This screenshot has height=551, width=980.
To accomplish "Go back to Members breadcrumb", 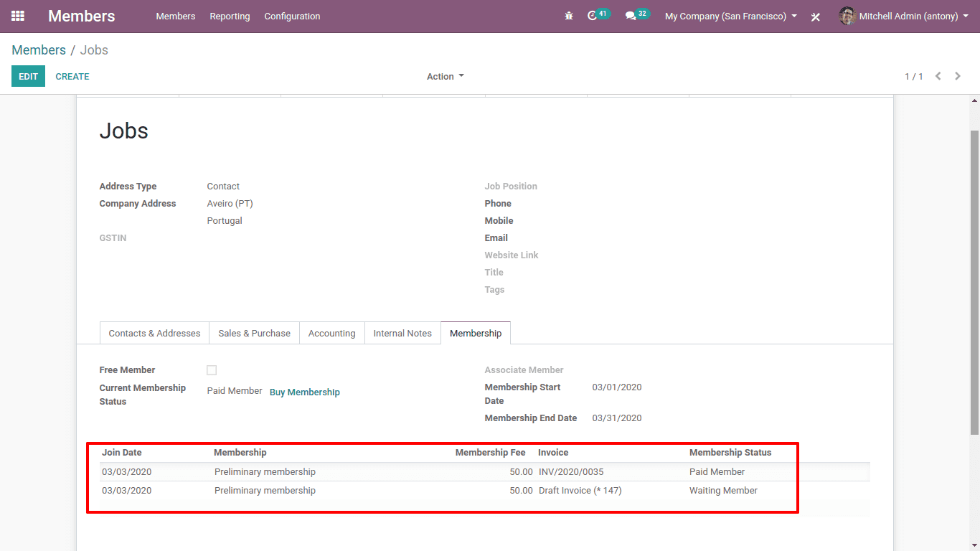I will (39, 50).
